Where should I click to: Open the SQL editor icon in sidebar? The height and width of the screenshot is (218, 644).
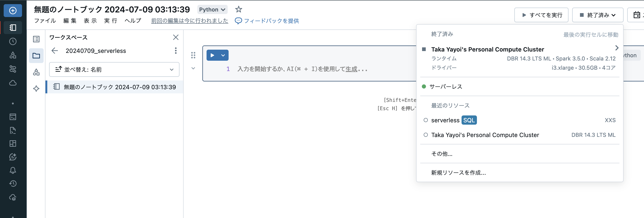[x=13, y=117]
